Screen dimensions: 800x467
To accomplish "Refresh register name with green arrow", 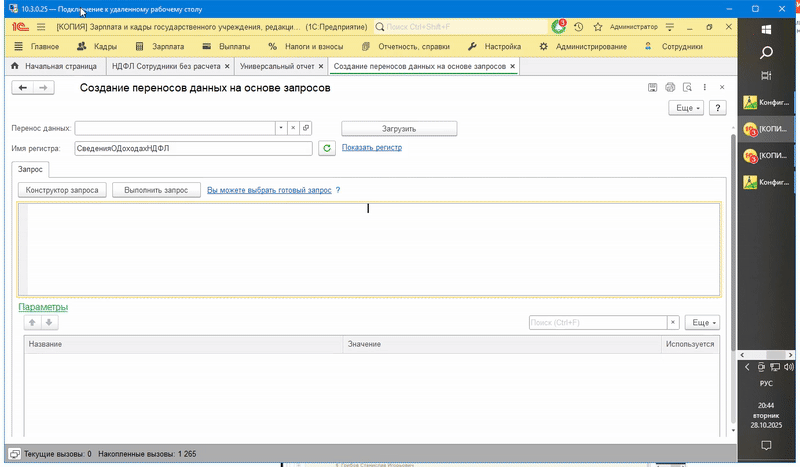I will click(327, 148).
